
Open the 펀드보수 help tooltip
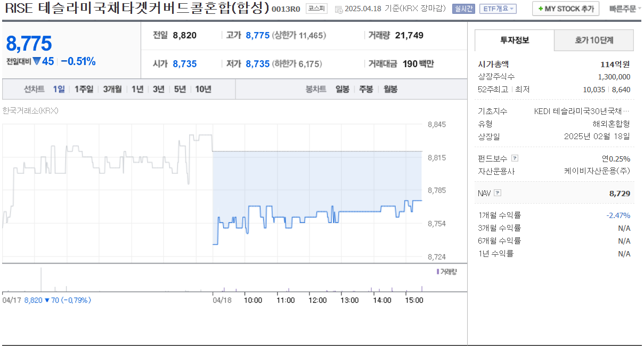pyautogui.click(x=513, y=158)
